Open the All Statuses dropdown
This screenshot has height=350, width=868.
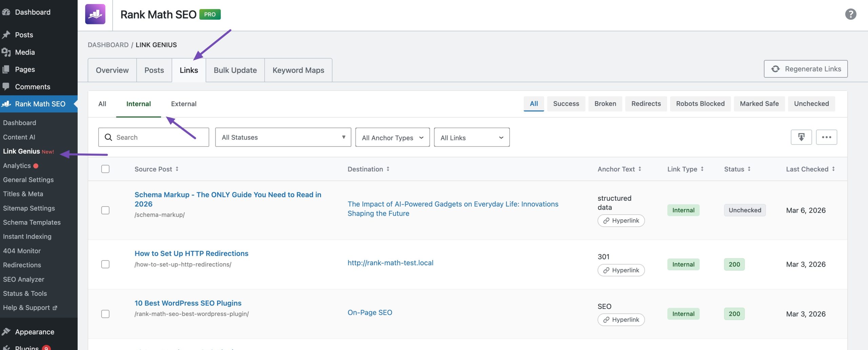(283, 137)
